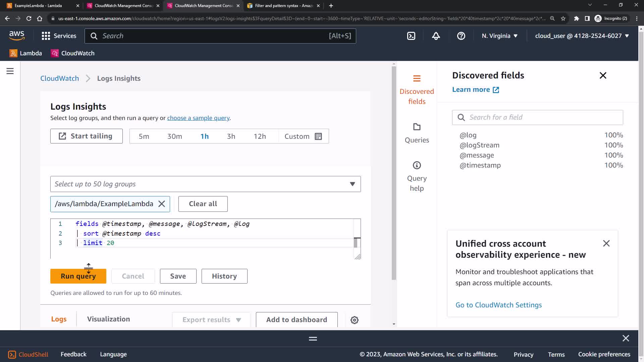
Task: Open the results settings gear icon
Action: click(354, 320)
